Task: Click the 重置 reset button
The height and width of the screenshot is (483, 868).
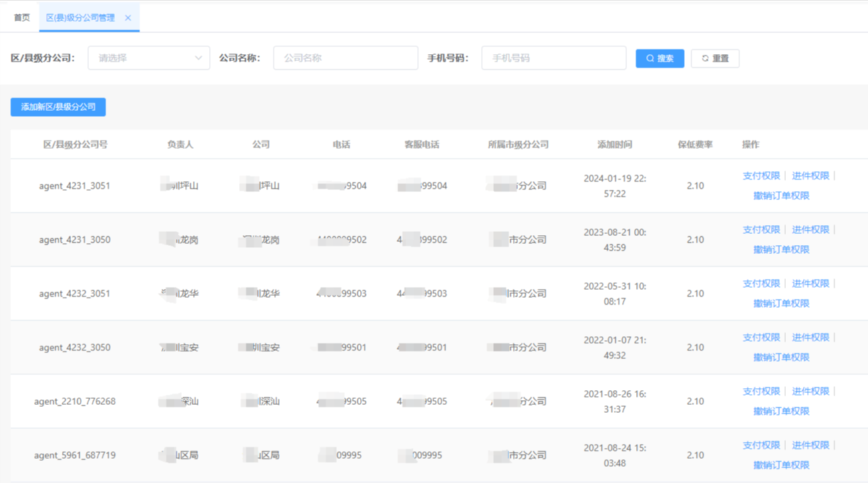Action: coord(715,59)
